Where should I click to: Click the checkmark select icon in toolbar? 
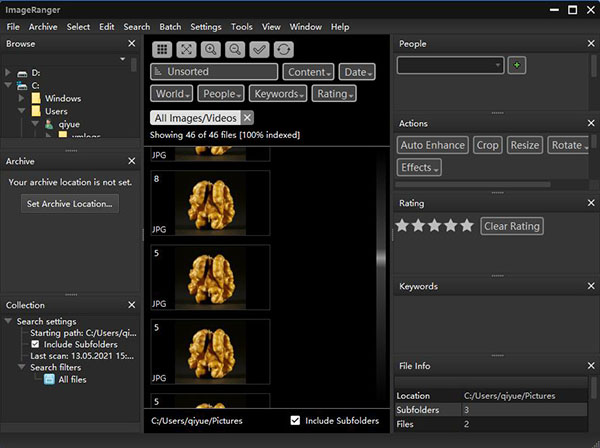coord(258,49)
